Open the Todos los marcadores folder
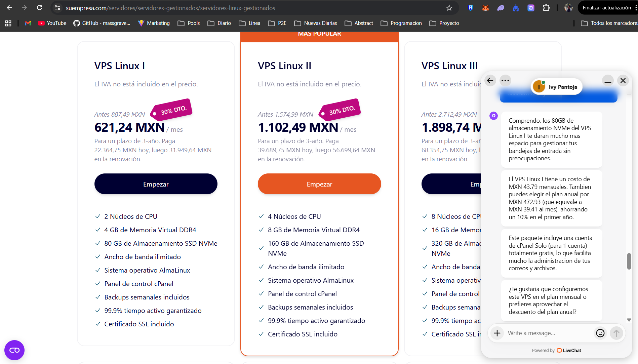The width and height of the screenshot is (638, 364). (x=609, y=23)
